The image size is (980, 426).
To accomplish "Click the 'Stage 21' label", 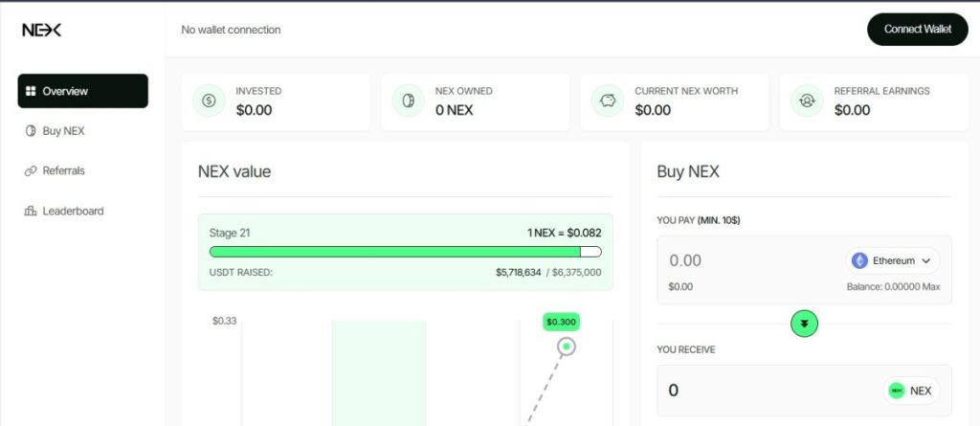I will point(230,234).
